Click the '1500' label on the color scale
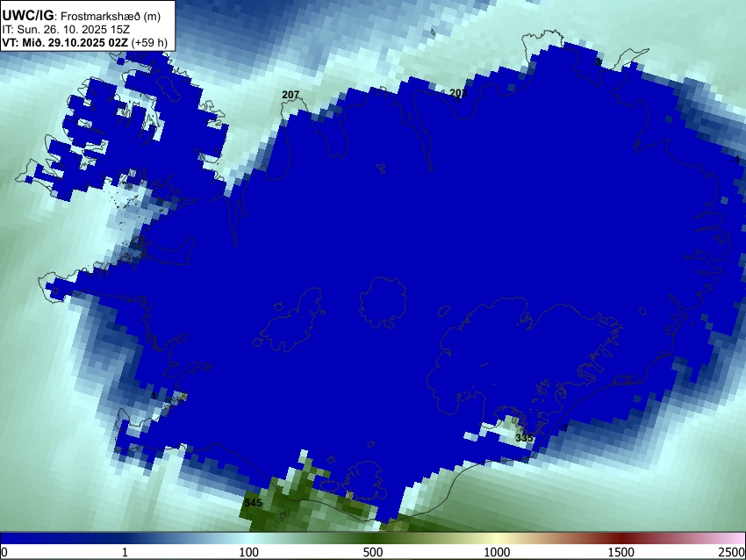Image resolution: width=746 pixels, height=560 pixels. (x=621, y=552)
